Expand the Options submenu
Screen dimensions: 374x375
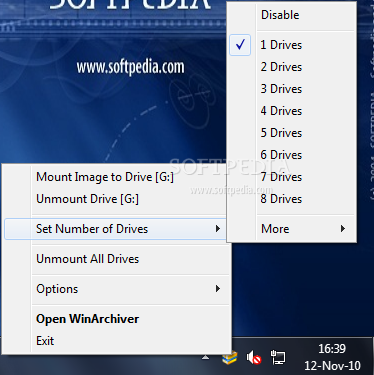pyautogui.click(x=117, y=289)
